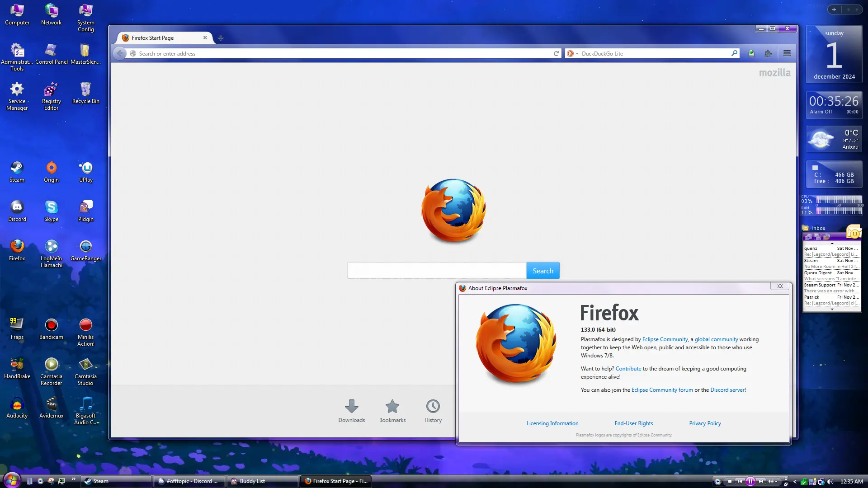Open the Firefox hamburger menu

point(787,53)
